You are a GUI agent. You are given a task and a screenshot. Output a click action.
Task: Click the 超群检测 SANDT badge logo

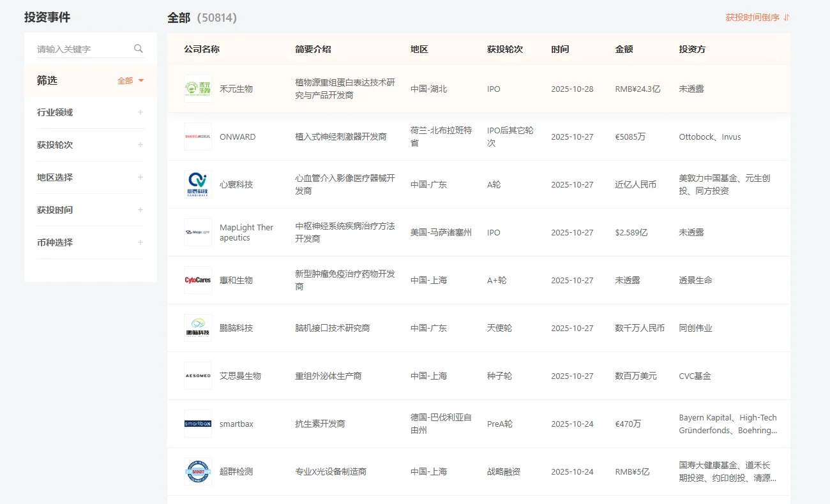pos(198,471)
